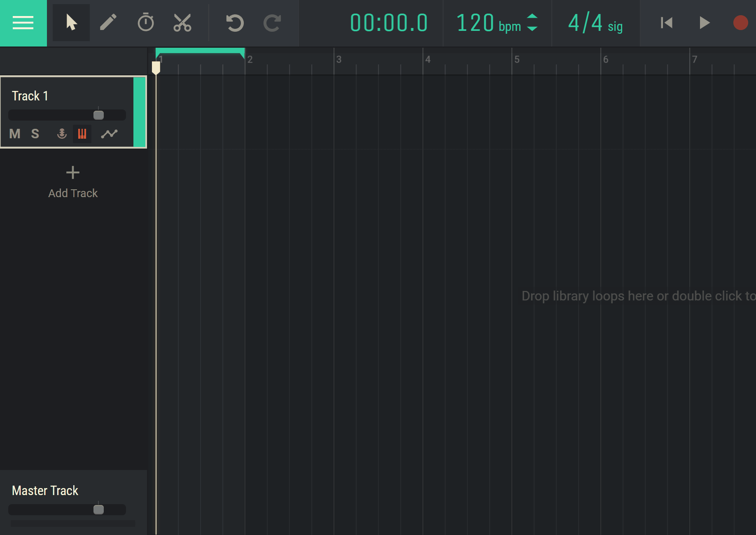Mute Track 1 with M button

pyautogui.click(x=15, y=134)
